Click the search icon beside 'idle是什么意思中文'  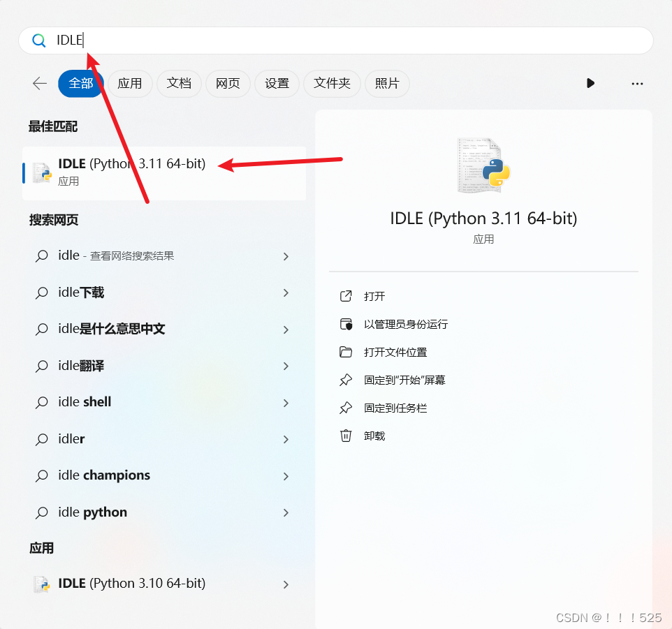point(42,330)
